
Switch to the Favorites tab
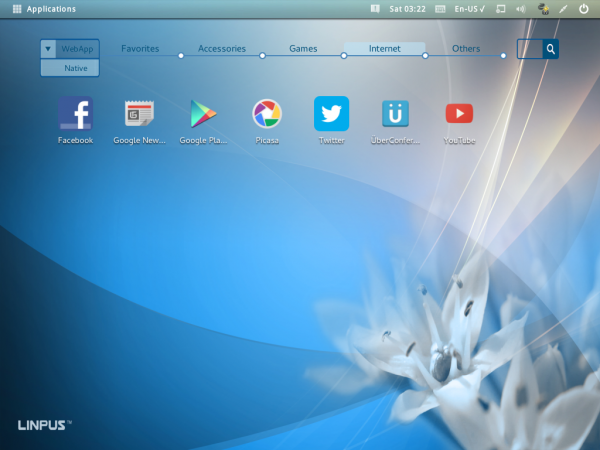click(x=140, y=49)
